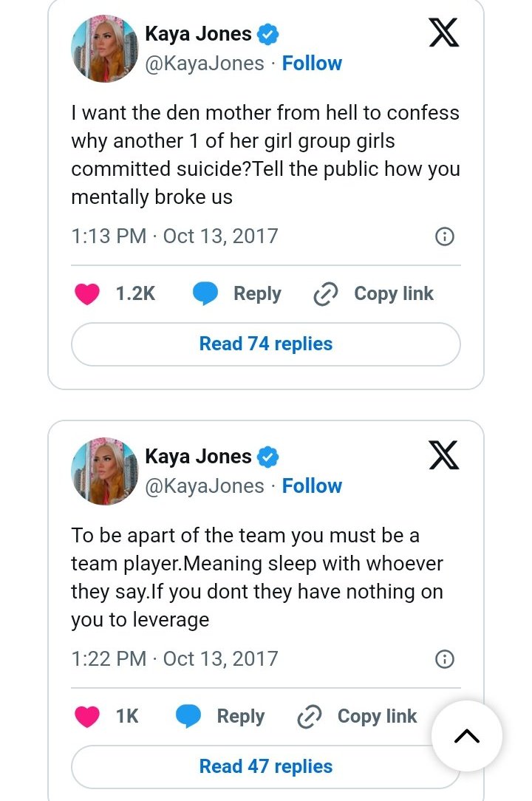Click the reply bubble icon on the second tweet
532x801 pixels.
pyautogui.click(x=189, y=717)
